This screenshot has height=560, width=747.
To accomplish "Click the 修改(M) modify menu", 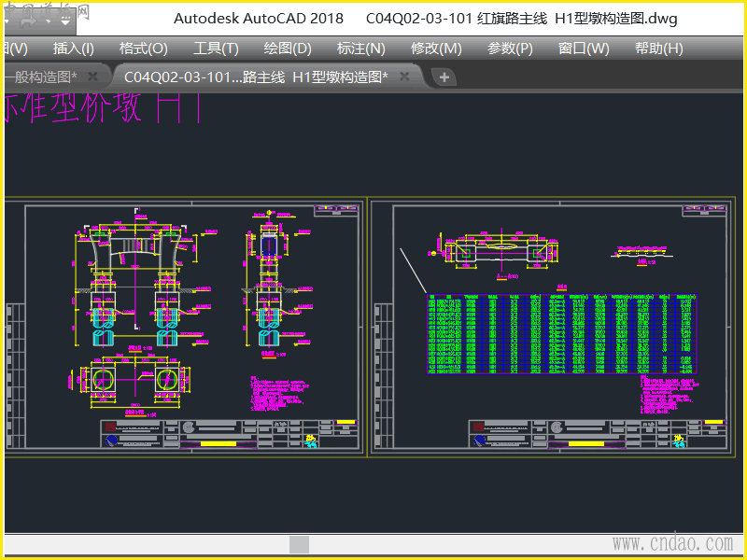I will tap(436, 49).
